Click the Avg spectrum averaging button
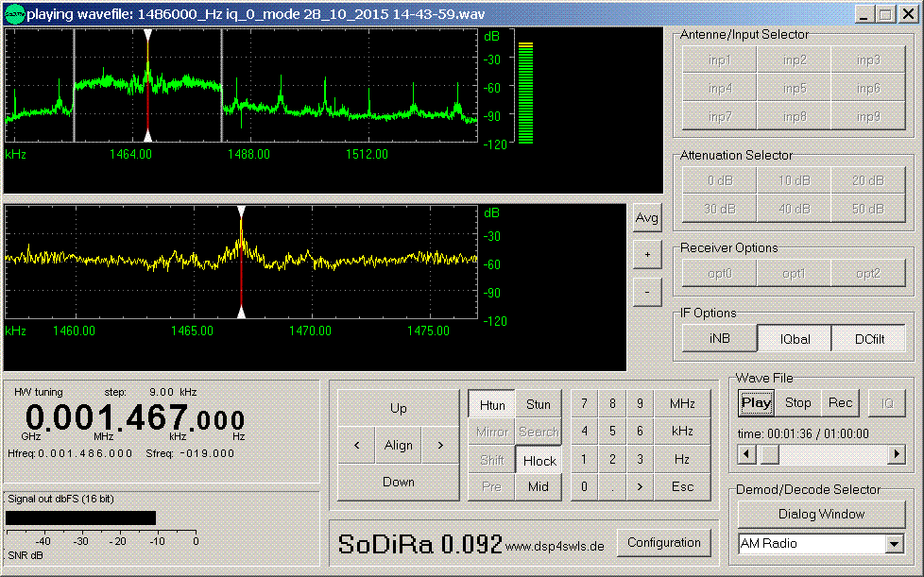This screenshot has height=577, width=924. pos(647,218)
